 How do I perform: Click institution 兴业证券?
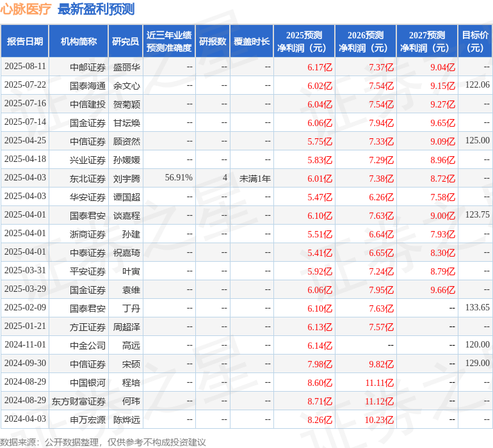pos(88,160)
